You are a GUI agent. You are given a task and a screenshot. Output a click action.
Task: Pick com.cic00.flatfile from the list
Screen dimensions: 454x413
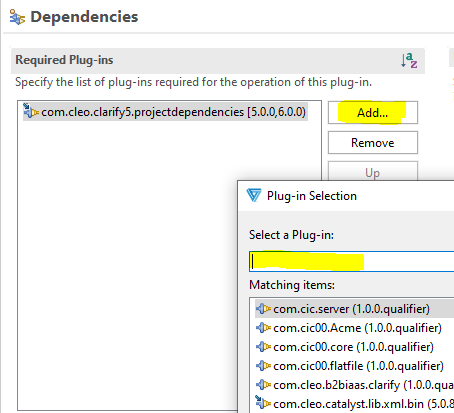tap(355, 366)
